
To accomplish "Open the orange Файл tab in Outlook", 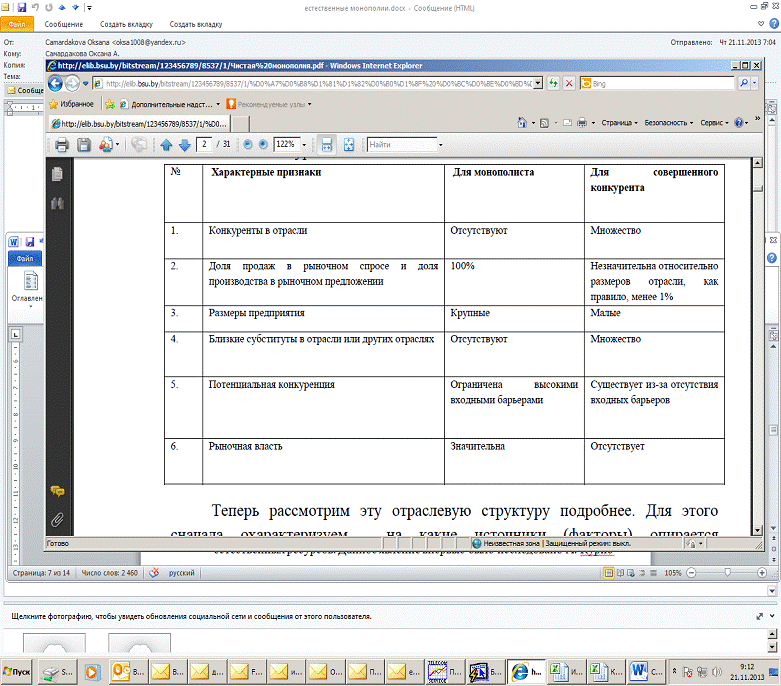I will [18, 22].
